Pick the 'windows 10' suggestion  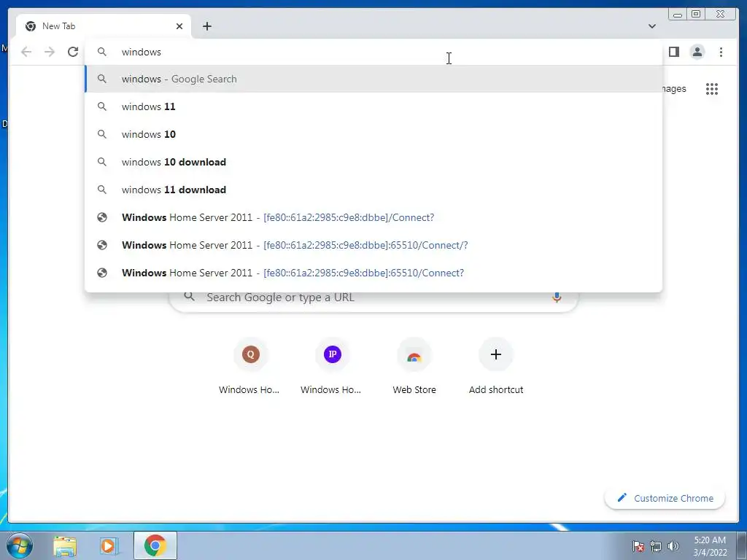click(373, 134)
